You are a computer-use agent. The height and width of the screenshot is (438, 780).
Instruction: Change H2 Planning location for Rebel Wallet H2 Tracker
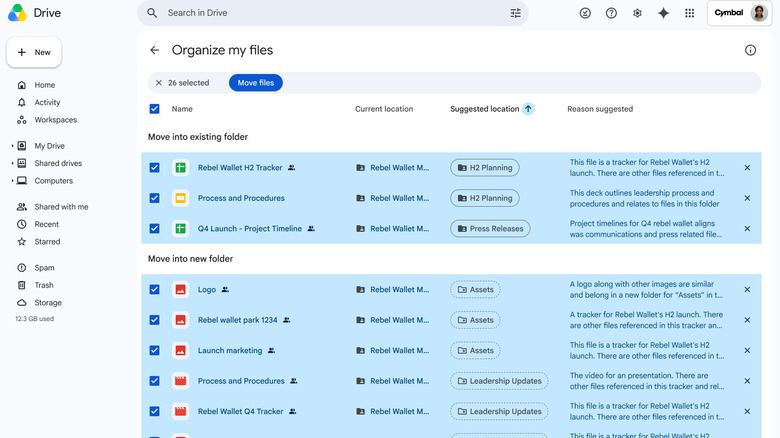485,168
